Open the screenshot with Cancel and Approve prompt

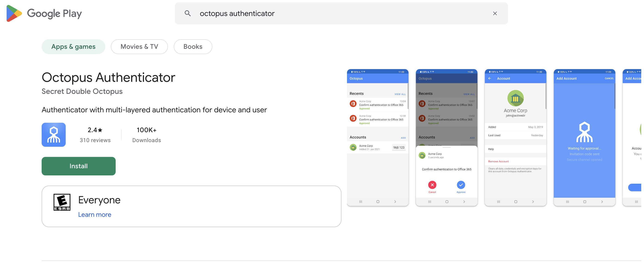[446, 138]
